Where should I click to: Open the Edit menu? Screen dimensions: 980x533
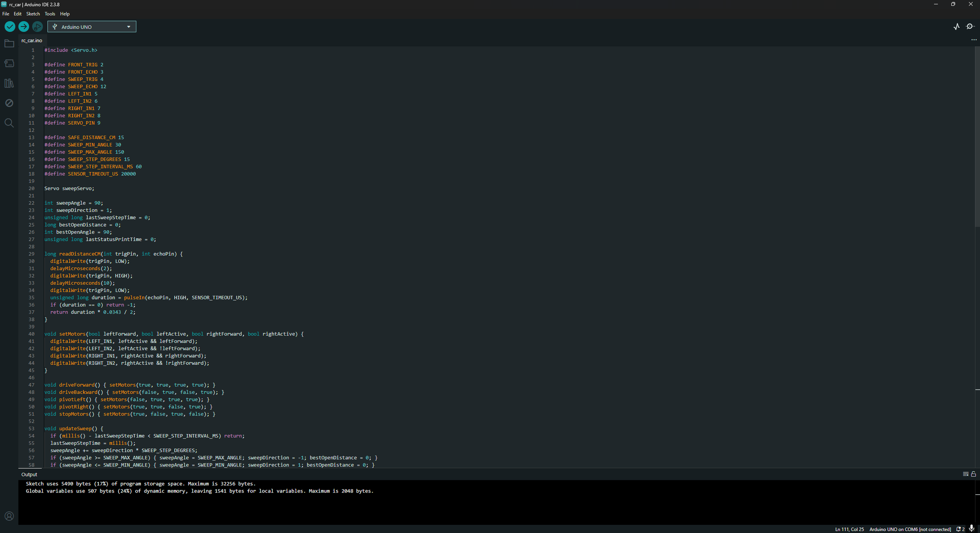tap(18, 14)
